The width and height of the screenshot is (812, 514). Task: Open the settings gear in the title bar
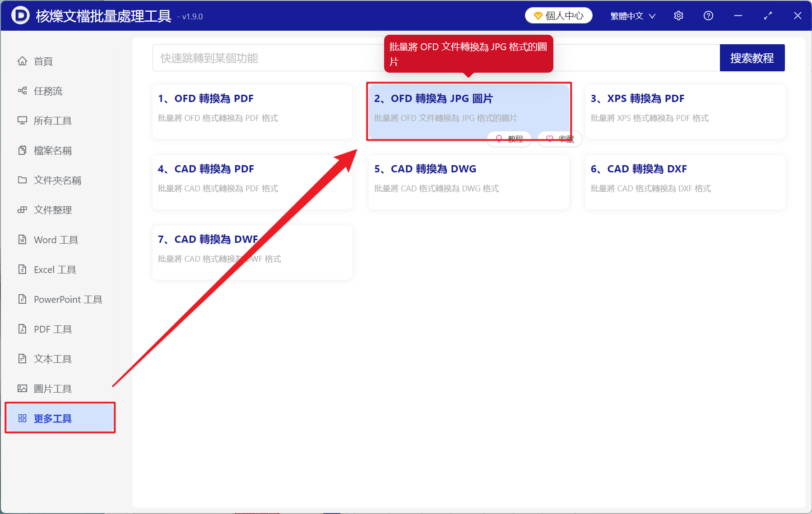(678, 15)
